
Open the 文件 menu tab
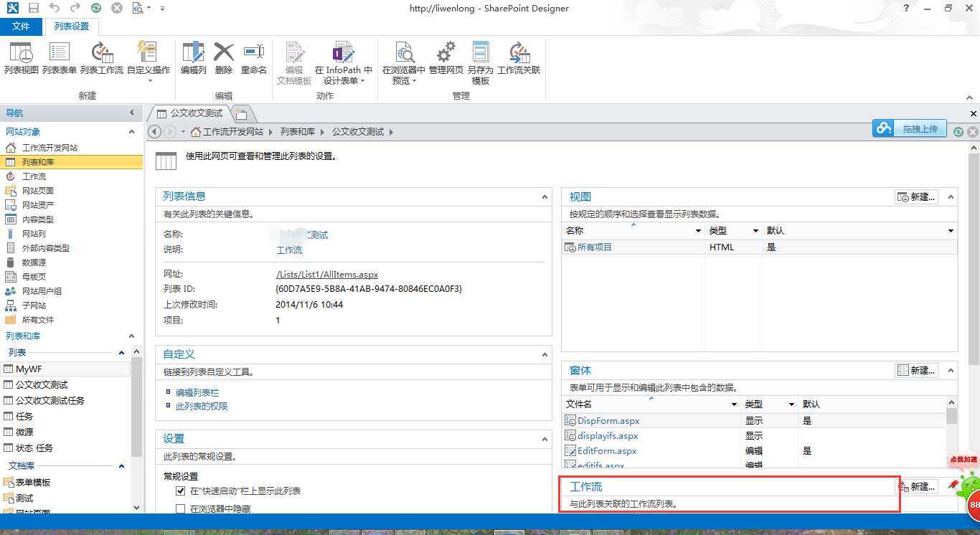[21, 26]
